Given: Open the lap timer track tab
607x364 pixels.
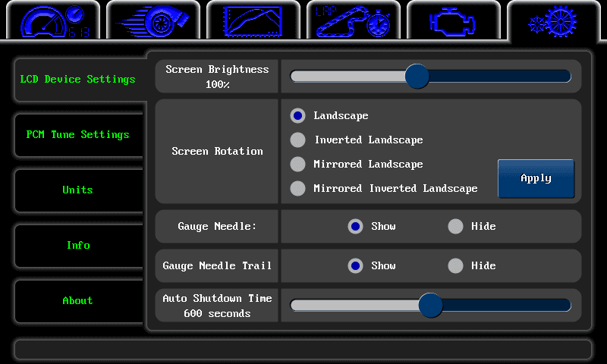Looking at the screenshot, I should pyautogui.click(x=354, y=20).
